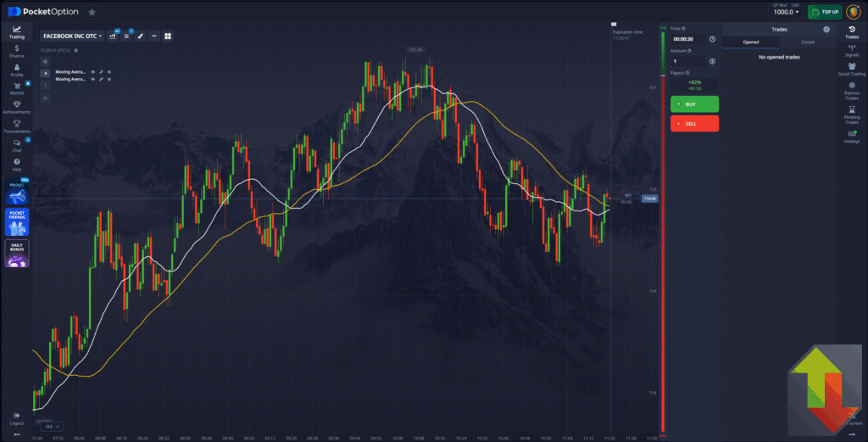Click the clock icon next to trade time
The image size is (868, 442).
tap(712, 39)
